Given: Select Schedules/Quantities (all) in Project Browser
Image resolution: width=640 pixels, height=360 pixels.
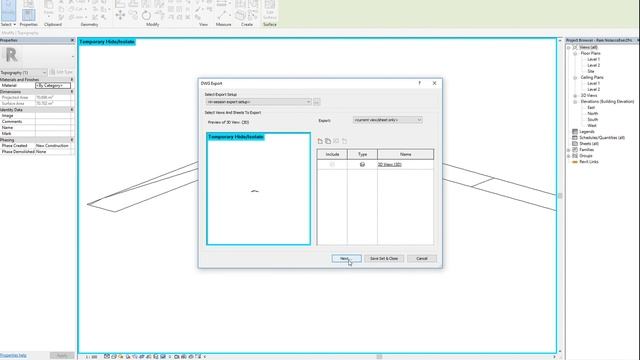Looking at the screenshot, I should coord(602,138).
